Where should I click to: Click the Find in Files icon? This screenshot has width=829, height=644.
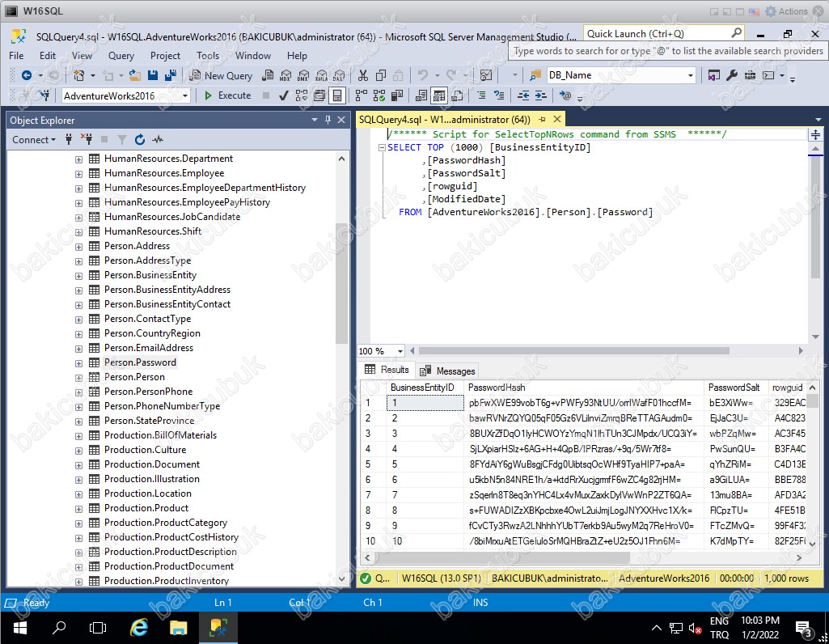tap(535, 75)
